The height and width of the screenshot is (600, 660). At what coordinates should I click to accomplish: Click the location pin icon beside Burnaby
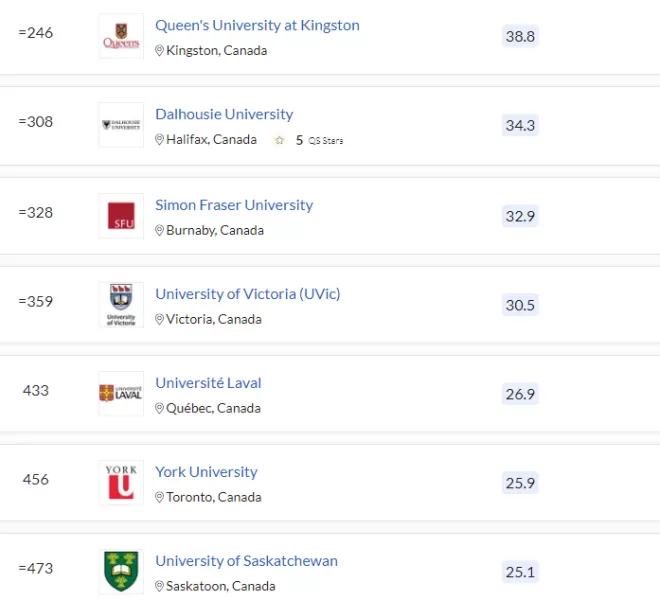(x=159, y=230)
